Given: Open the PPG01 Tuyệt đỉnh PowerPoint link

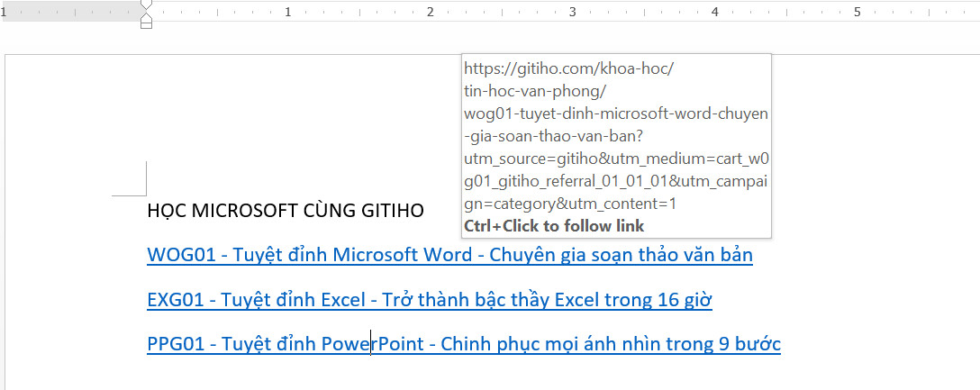Looking at the screenshot, I should (464, 344).
